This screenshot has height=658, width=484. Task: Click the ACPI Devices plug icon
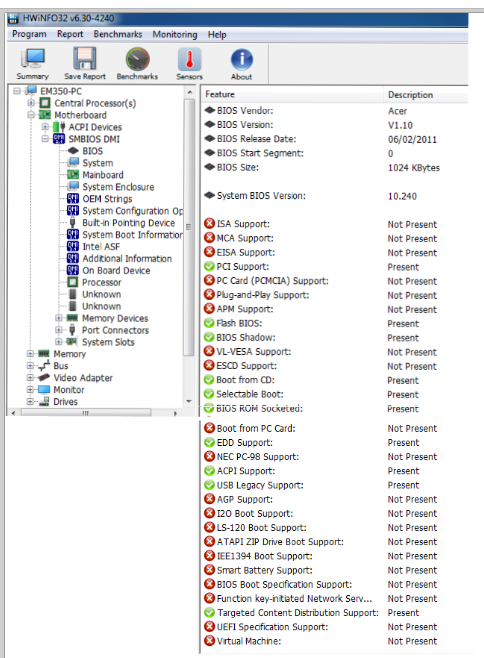tap(59, 127)
